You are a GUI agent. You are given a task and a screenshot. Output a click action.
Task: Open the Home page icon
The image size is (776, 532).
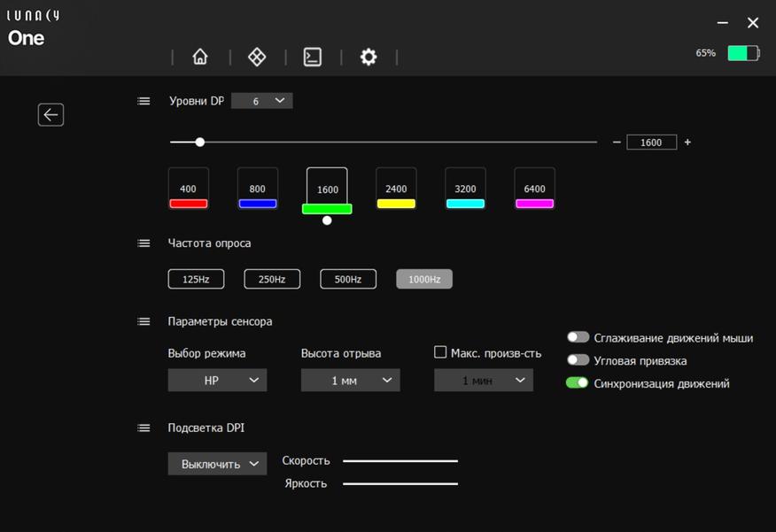point(200,57)
